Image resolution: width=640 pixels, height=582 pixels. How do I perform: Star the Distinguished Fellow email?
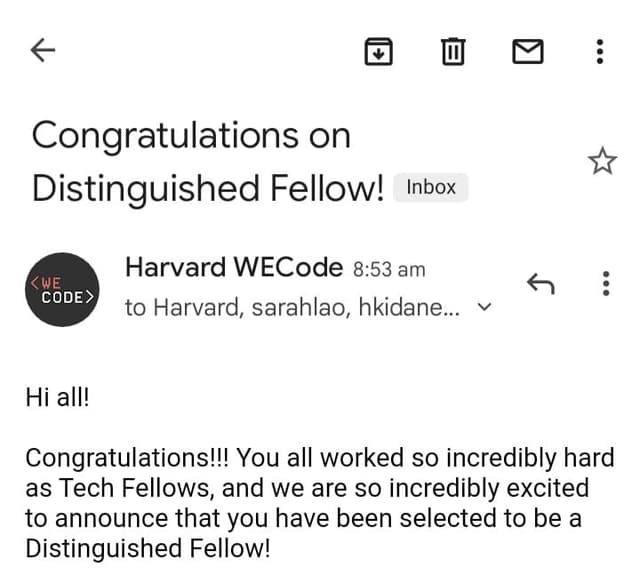pos(602,162)
